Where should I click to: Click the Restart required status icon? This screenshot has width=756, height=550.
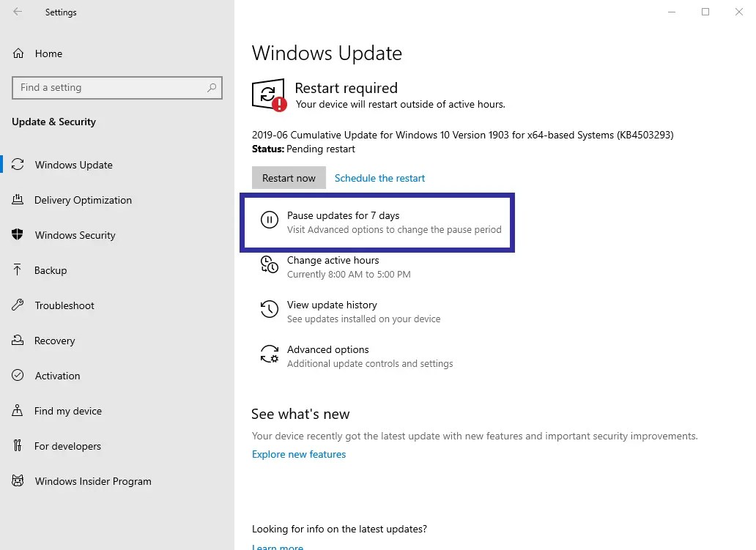[269, 95]
